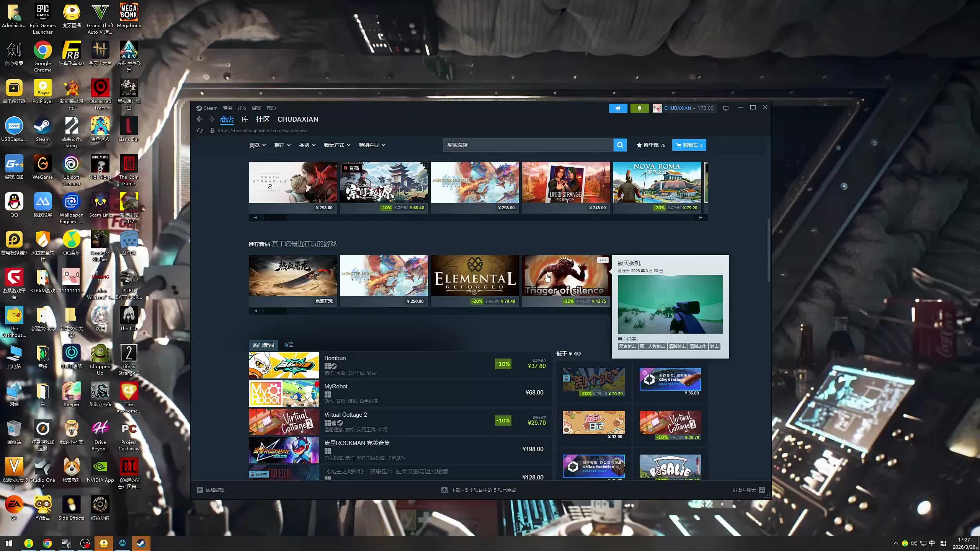Open the three-dot options on Trigger of Silence
Viewport: 980px width, 551px height.
click(x=603, y=260)
